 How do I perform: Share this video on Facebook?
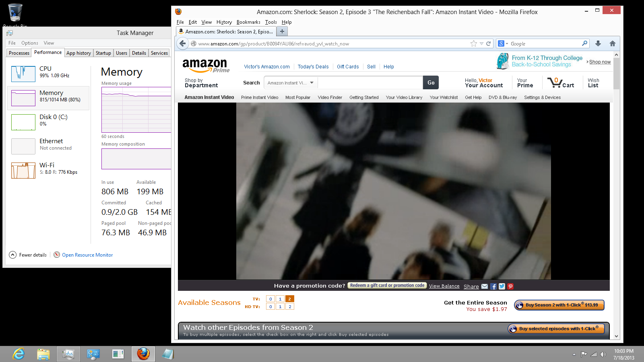[x=493, y=286]
